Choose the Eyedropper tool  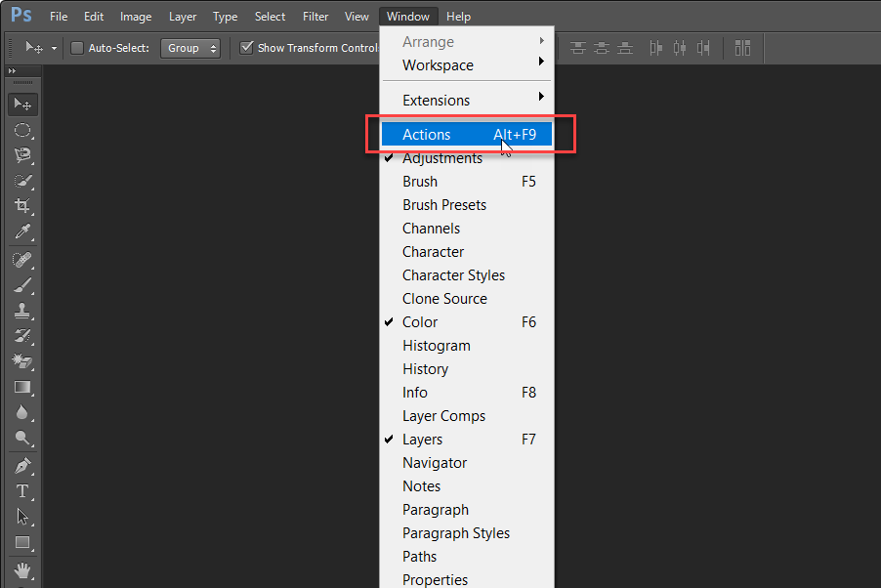tap(22, 231)
